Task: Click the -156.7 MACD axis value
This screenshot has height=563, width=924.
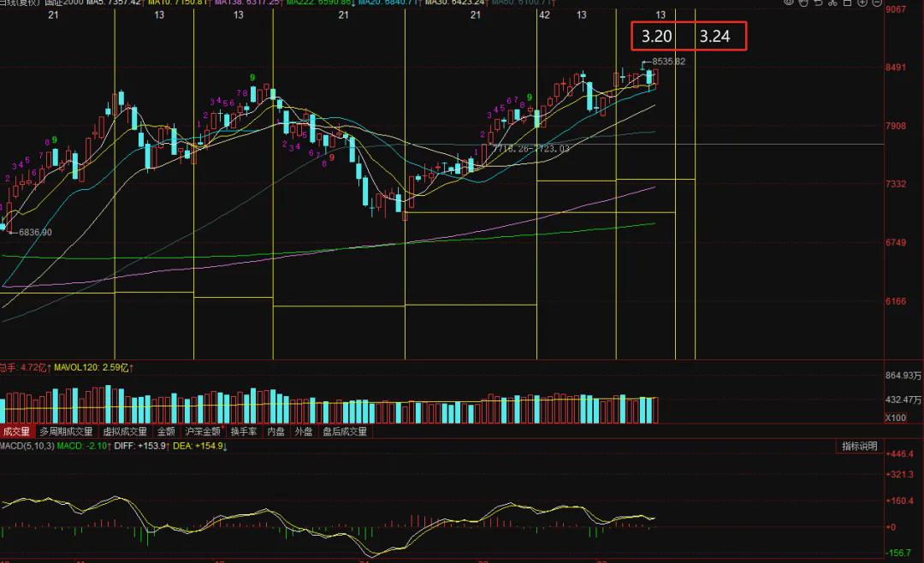Action: 900,553
